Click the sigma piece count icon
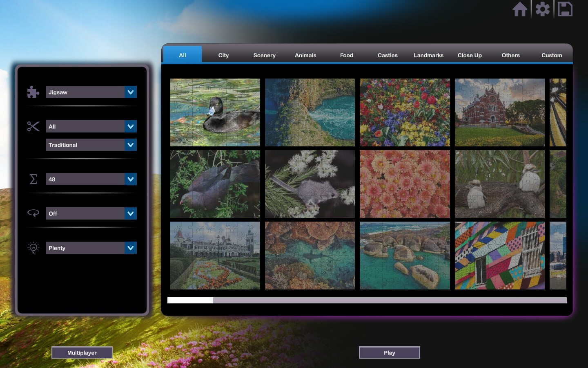This screenshot has width=588, height=368. 33,179
